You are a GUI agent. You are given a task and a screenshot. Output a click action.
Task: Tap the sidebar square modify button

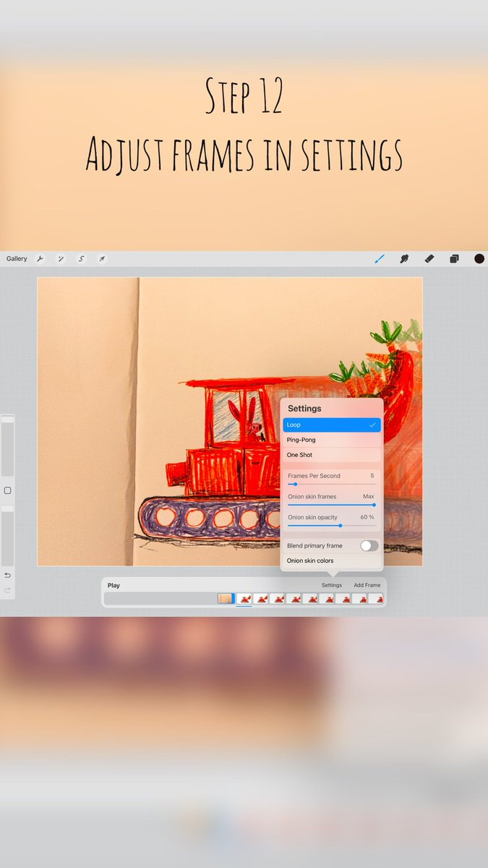7,490
